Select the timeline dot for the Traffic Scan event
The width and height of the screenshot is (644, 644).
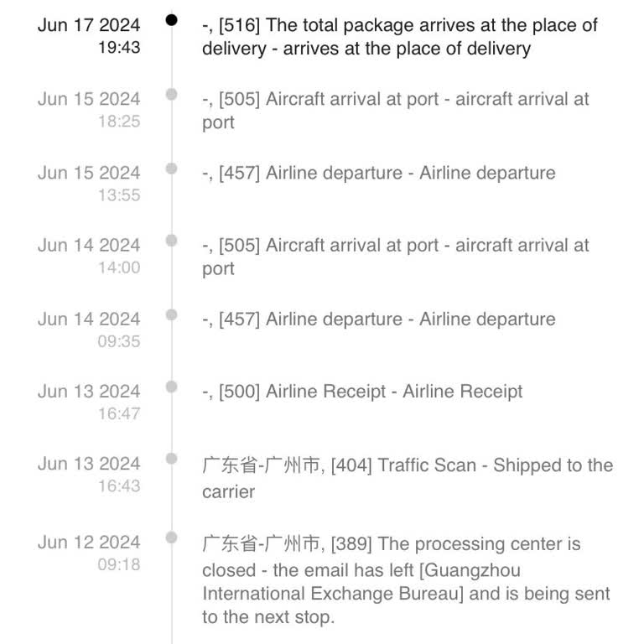click(x=172, y=459)
